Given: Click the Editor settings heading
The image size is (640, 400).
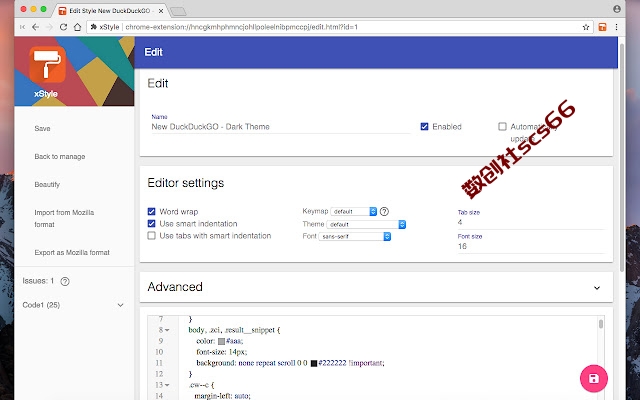Looking at the screenshot, I should (186, 183).
